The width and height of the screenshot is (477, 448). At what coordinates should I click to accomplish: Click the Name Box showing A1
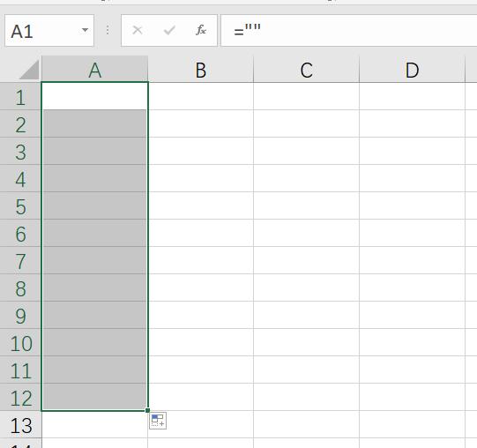[49, 31]
